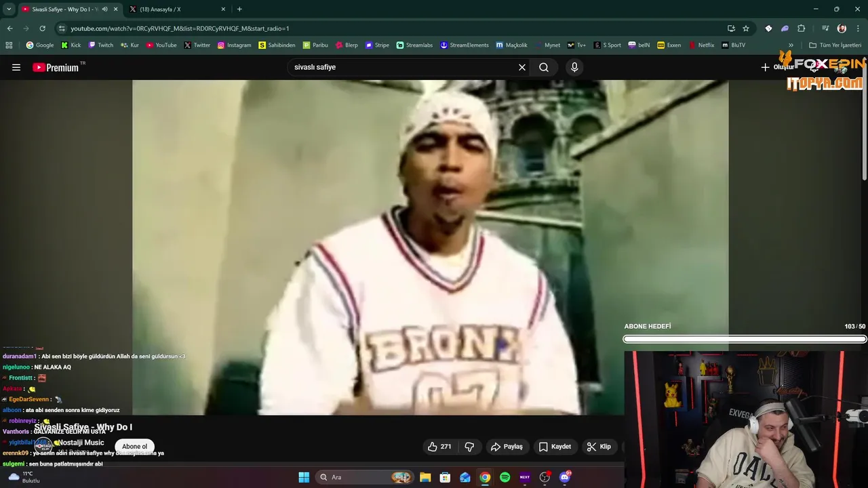
Task: Open the Tüm Yer İşaretleri folder
Action: tap(835, 45)
